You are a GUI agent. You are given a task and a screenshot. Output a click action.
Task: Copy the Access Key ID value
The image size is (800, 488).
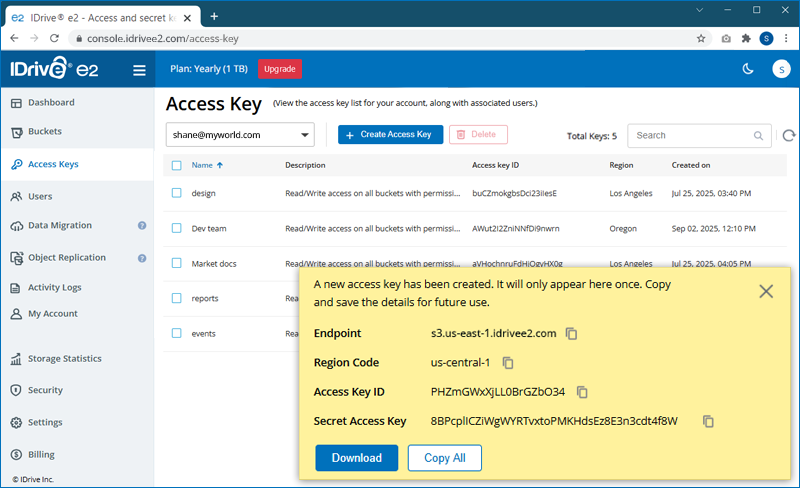pyautogui.click(x=582, y=392)
